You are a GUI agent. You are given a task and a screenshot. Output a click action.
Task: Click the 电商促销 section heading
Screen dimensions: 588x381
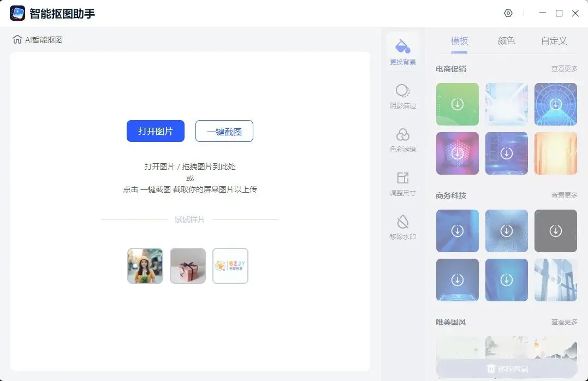451,69
